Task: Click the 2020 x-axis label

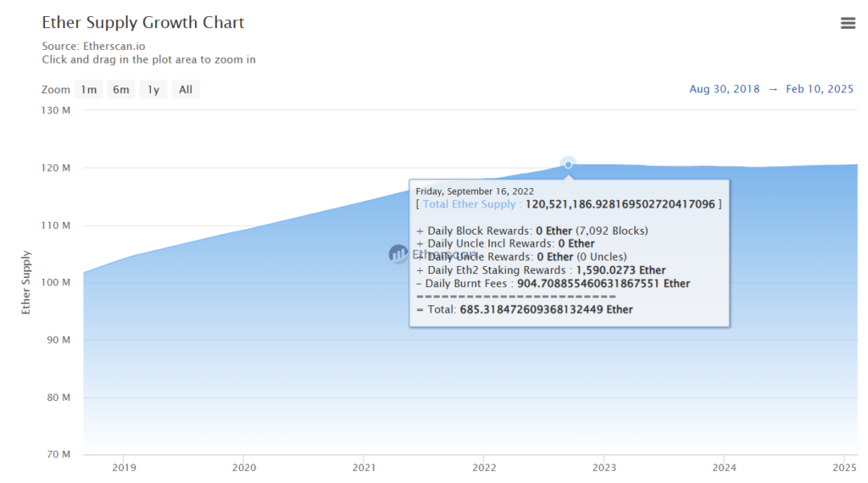Action: click(x=244, y=467)
